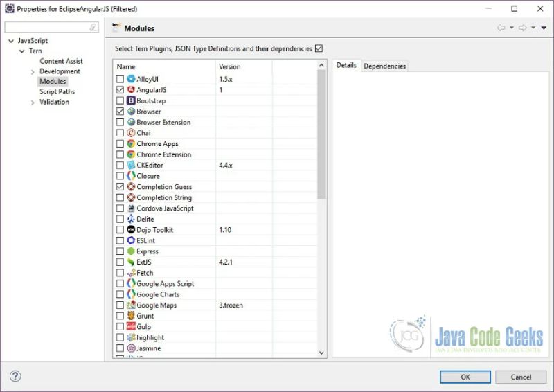The image size is (554, 392).
Task: Click the module list scrollbar thumb
Action: 321,134
